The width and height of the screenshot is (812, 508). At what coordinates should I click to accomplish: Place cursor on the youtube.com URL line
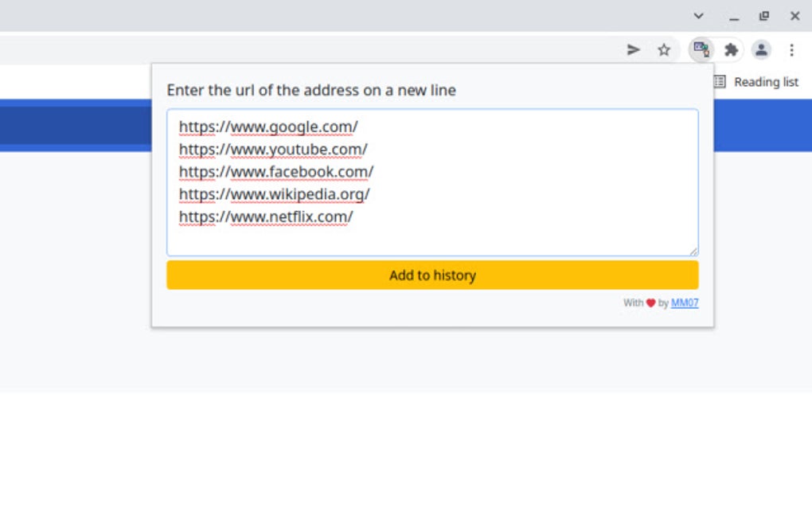(x=273, y=149)
